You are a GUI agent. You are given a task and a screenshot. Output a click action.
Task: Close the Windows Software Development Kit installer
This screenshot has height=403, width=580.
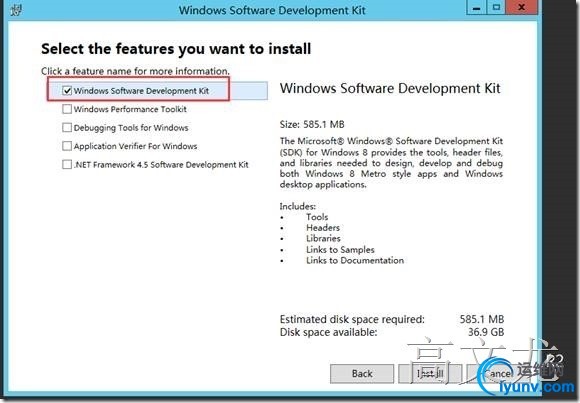522,7
